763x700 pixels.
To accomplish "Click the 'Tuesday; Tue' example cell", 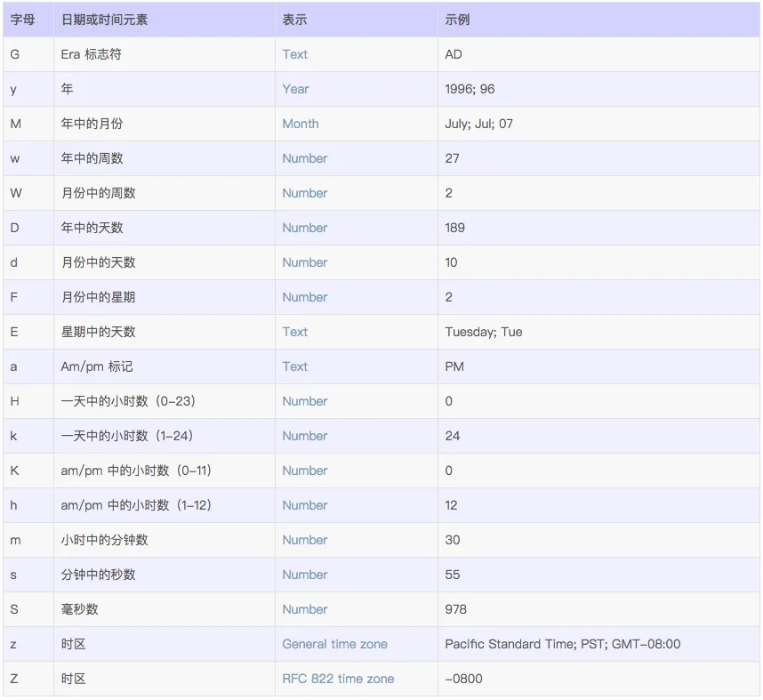I will 483,332.
